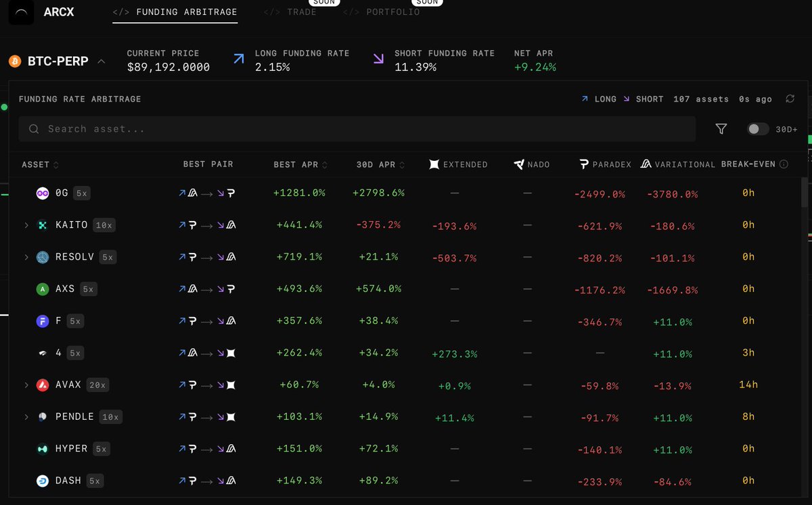This screenshot has width=812, height=505.
Task: Click the long funding rate arrow icon
Action: (x=238, y=59)
